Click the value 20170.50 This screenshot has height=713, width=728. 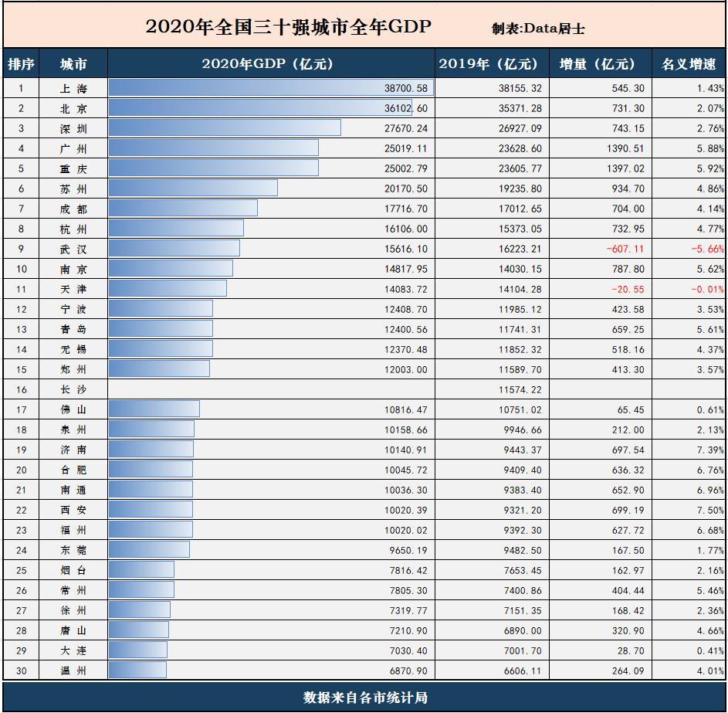[406, 188]
